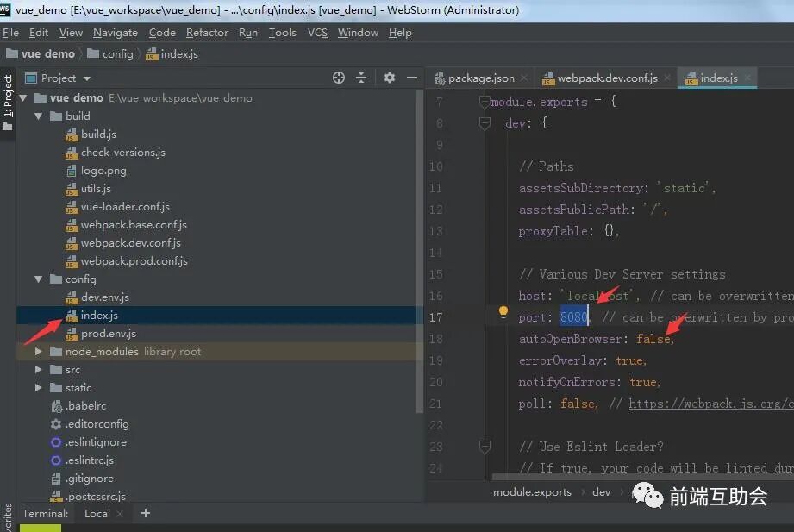
Task: Expand the static folder
Action: [39, 388]
